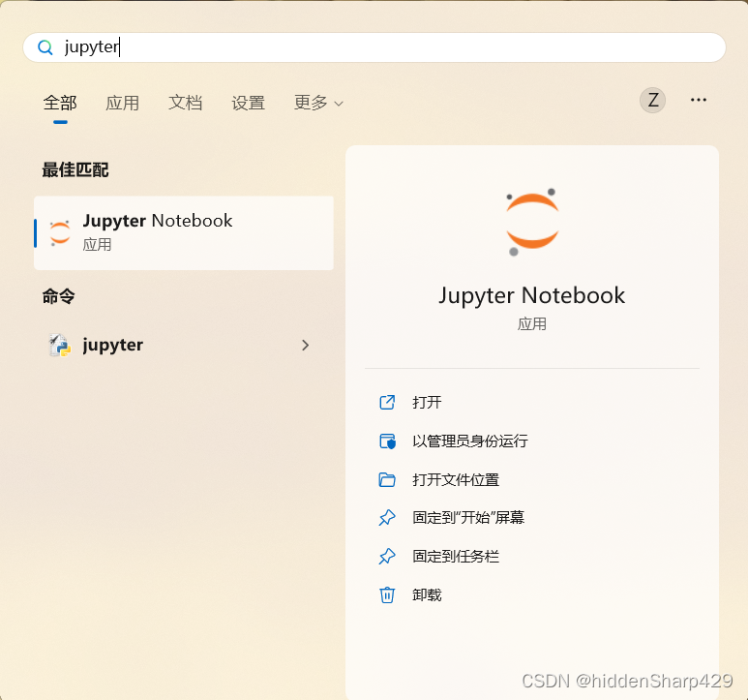Choose 卸载 to uninstall
The image size is (748, 700).
[427, 595]
